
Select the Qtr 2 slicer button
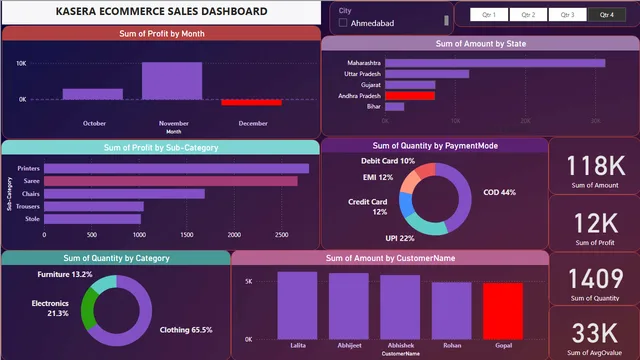(x=528, y=15)
